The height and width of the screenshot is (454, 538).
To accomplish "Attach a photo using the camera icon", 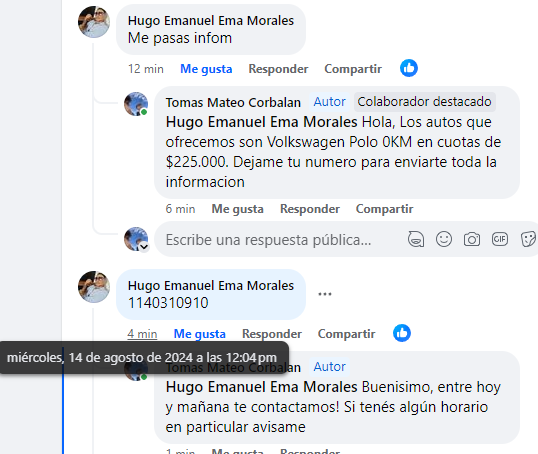I will click(x=472, y=239).
